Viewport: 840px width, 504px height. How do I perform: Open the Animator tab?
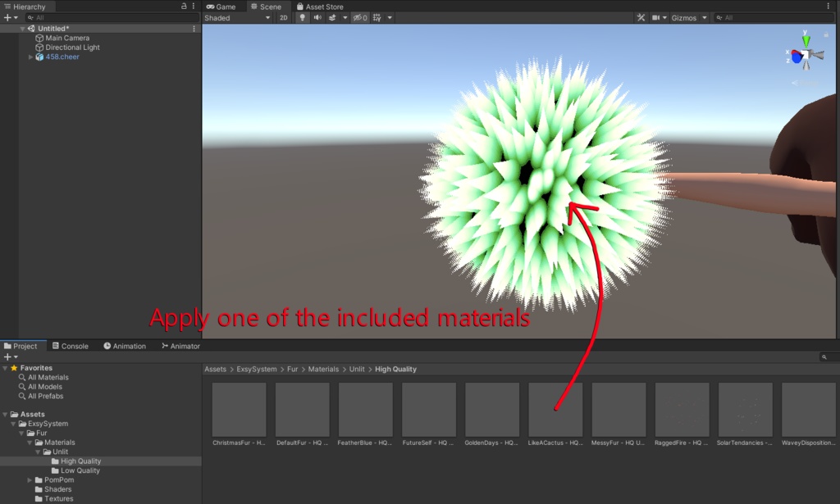click(x=180, y=346)
